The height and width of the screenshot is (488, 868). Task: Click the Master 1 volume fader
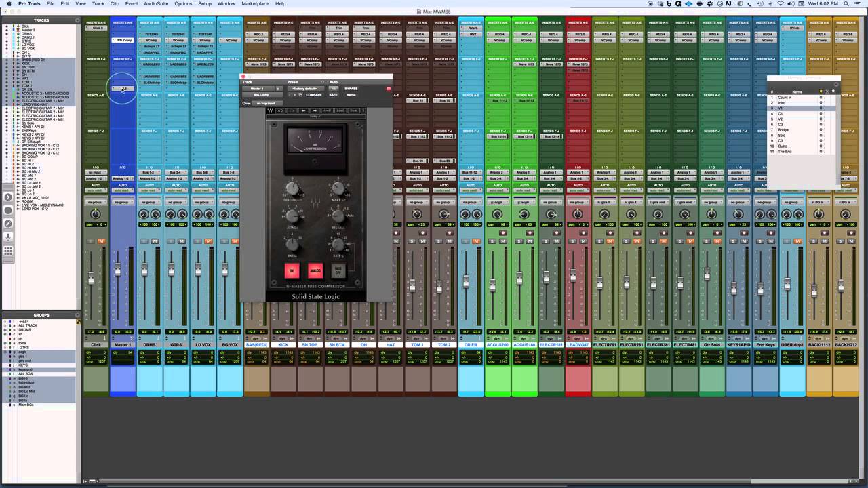click(117, 270)
